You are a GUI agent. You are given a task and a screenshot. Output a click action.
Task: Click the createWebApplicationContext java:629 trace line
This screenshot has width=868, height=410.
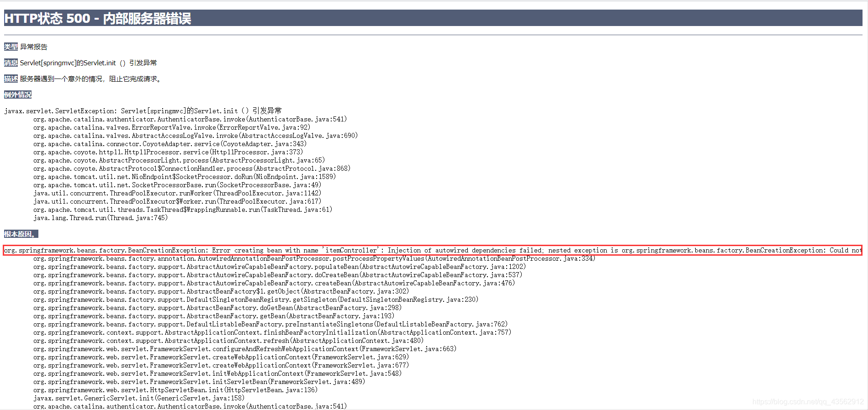pyautogui.click(x=221, y=357)
